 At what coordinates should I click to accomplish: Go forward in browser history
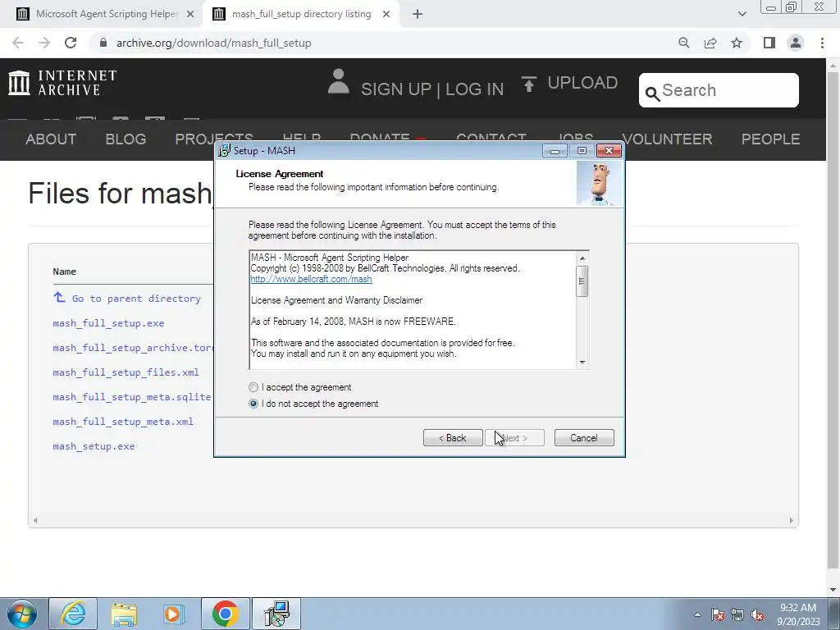tap(44, 43)
